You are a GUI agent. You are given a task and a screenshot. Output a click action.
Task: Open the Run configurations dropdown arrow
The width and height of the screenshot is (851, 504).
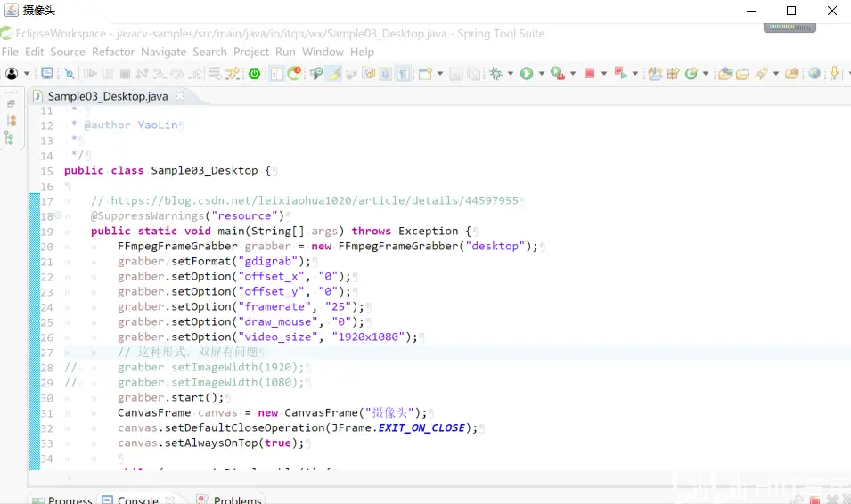[542, 73]
